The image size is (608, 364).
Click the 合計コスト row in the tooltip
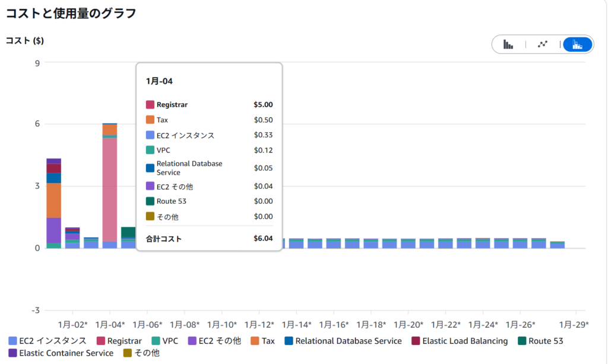tap(209, 239)
